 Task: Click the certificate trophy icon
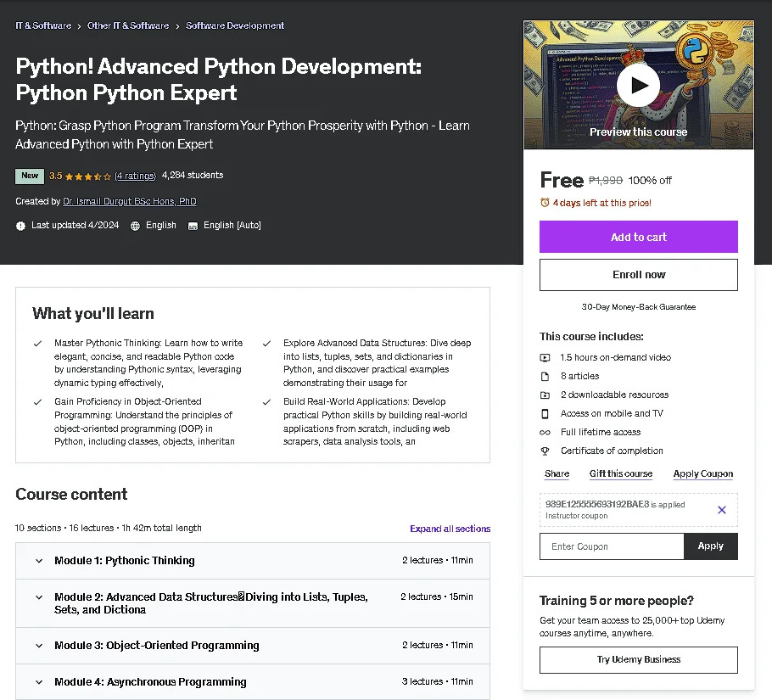pyautogui.click(x=545, y=451)
